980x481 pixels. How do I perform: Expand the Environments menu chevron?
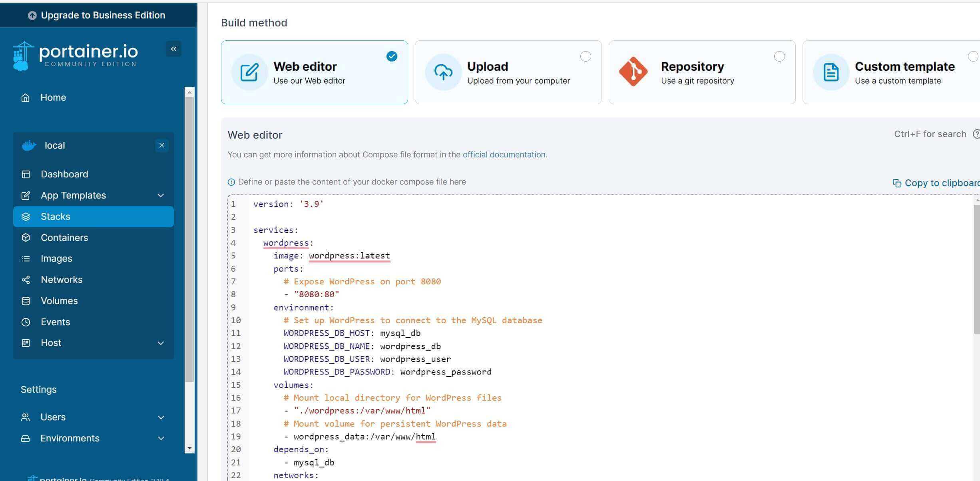(161, 438)
